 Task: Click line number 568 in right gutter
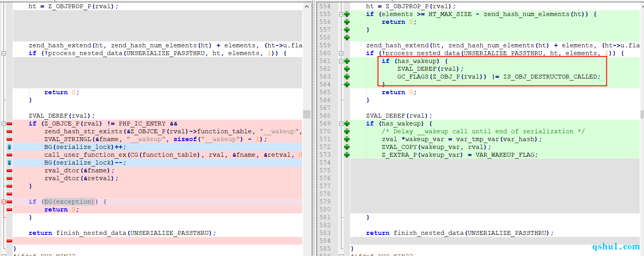tap(325, 116)
